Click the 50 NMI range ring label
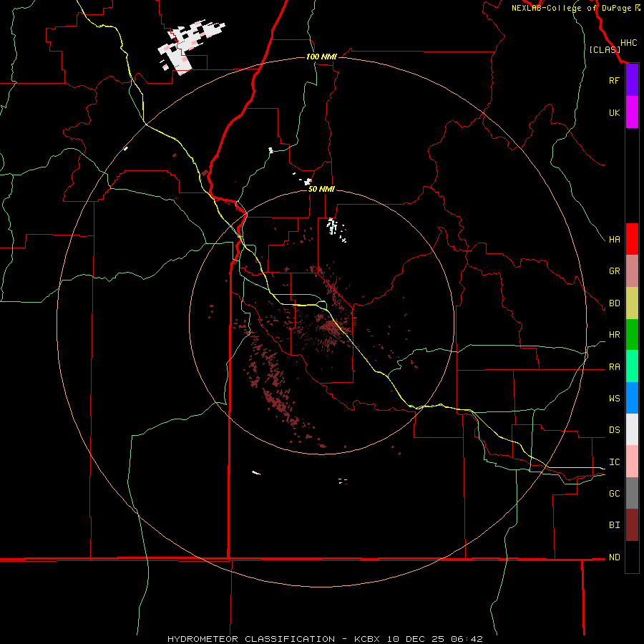 pos(321,189)
